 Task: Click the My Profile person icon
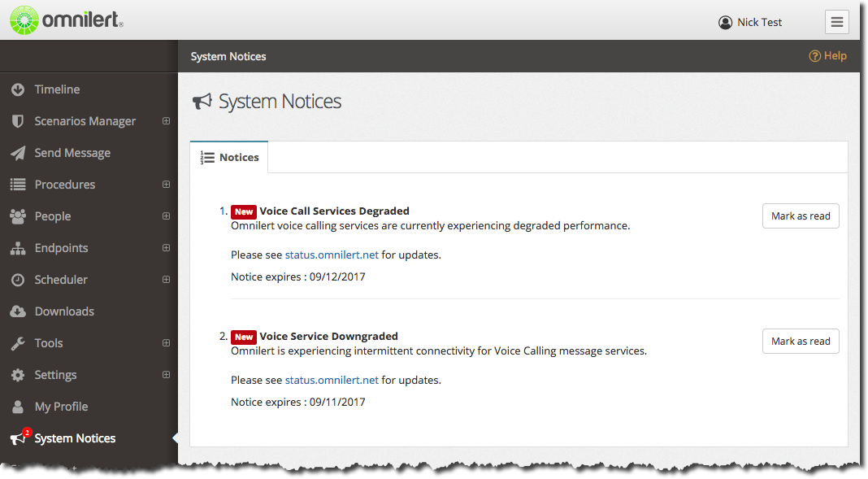click(18, 407)
